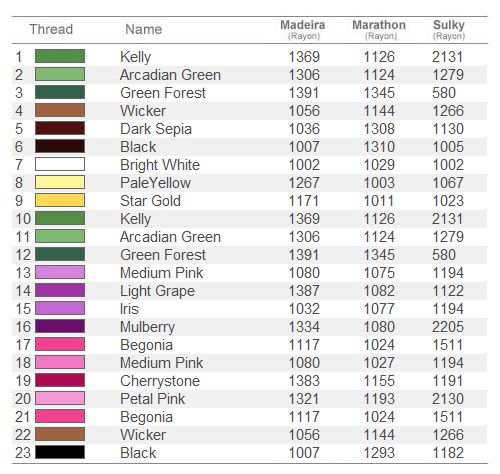Image resolution: width=500 pixels, height=474 pixels.
Task: Click the Sulky (Rayon) column header
Action: point(449,30)
